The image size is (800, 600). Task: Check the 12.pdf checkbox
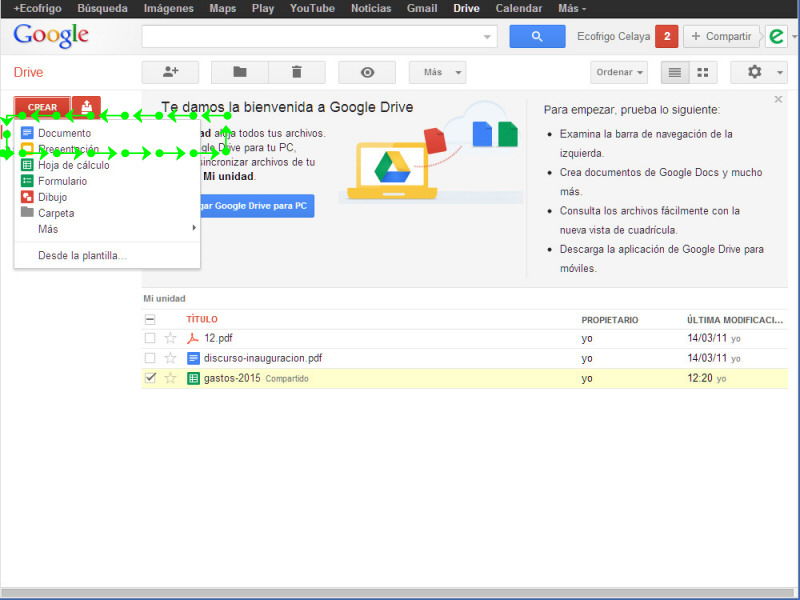(150, 338)
